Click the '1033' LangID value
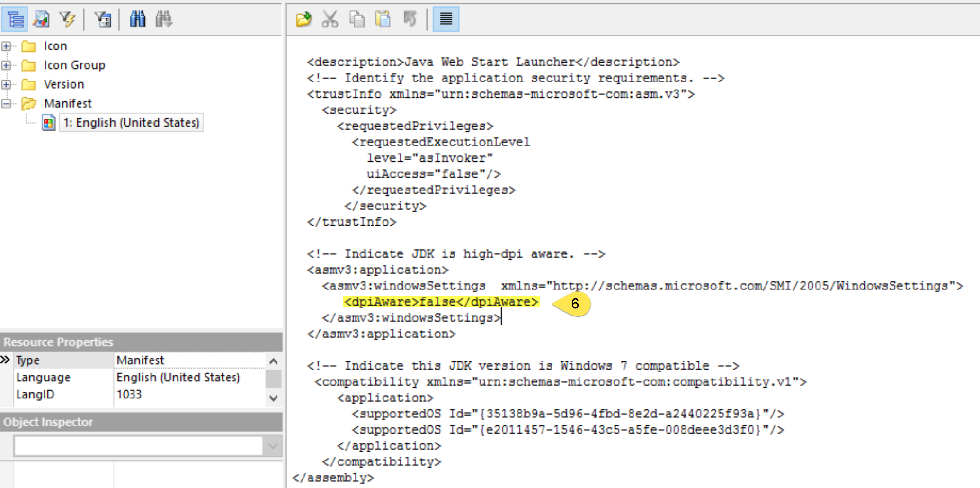The width and height of the screenshot is (980, 488). coord(129,395)
